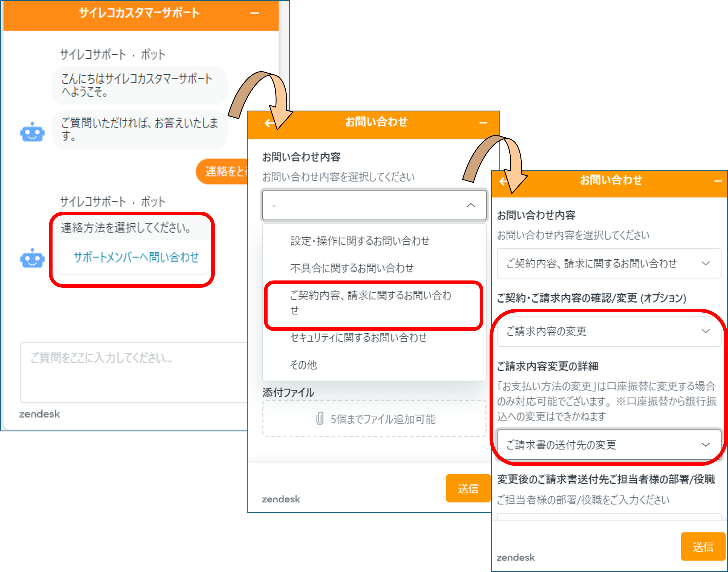Click the minimize dash in the middle お問い合わせ header
The height and width of the screenshot is (572, 728).
[483, 123]
